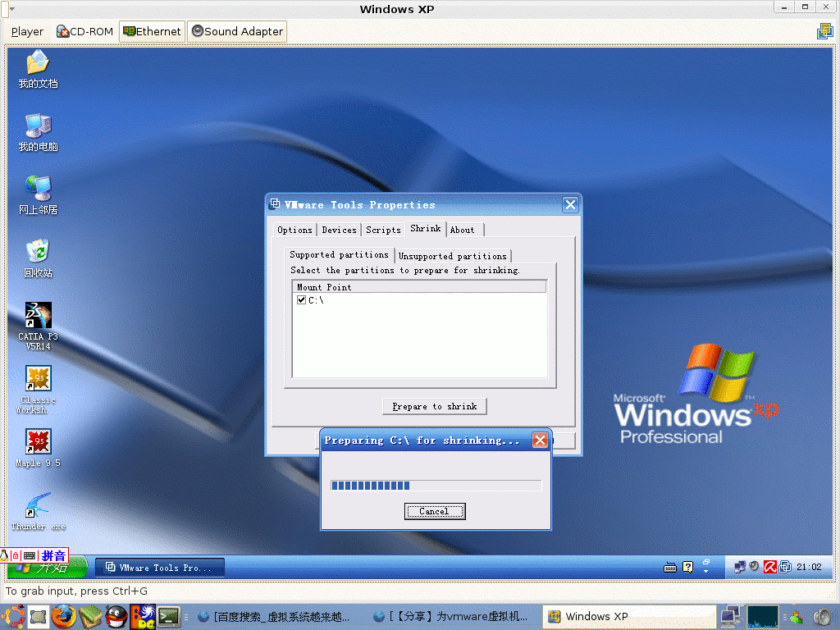Switch to the Devices tab
This screenshot has width=840, height=630.
point(339,230)
